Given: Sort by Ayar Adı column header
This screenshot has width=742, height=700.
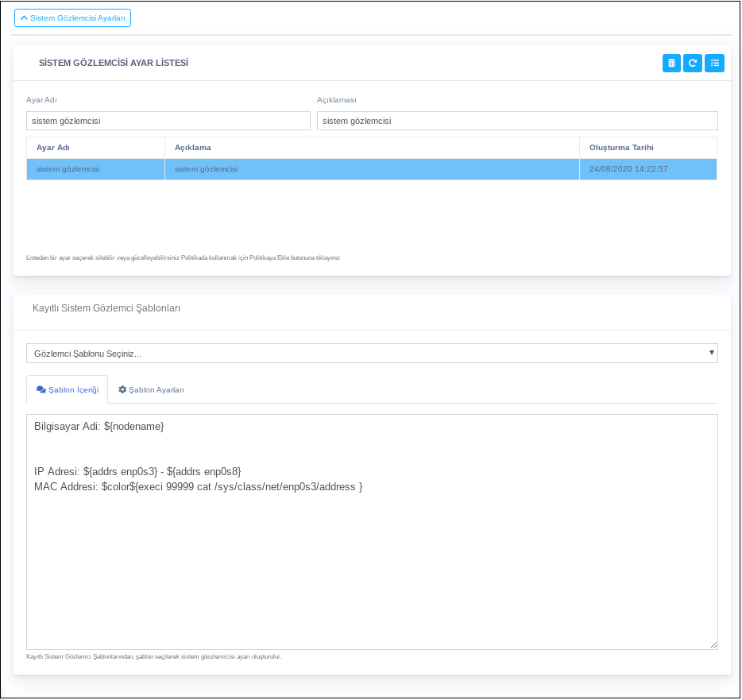Looking at the screenshot, I should tap(53, 148).
